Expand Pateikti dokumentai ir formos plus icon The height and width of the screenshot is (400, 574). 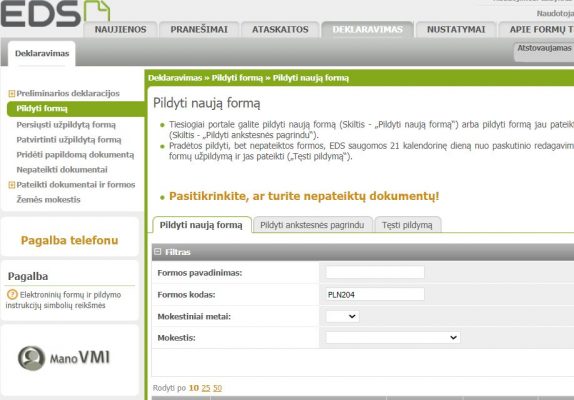pyautogui.click(x=12, y=185)
